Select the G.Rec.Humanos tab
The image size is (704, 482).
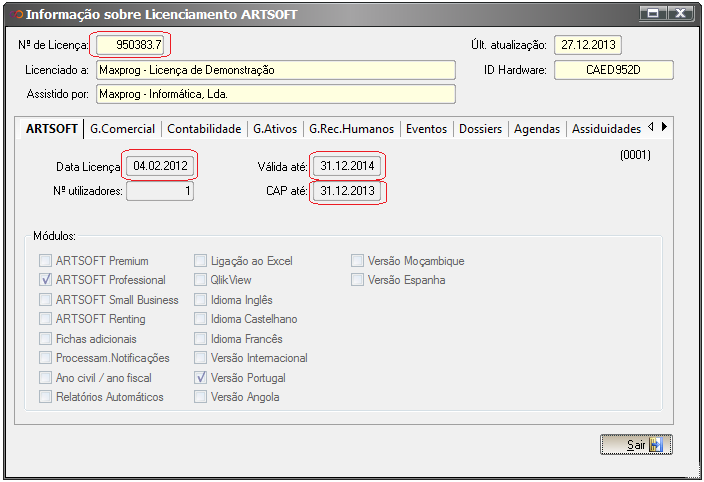tap(351, 129)
